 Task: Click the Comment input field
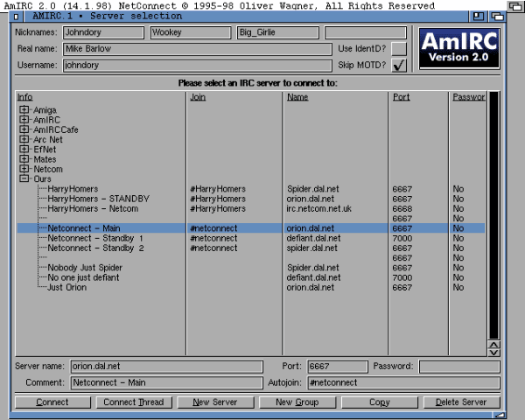tap(167, 383)
